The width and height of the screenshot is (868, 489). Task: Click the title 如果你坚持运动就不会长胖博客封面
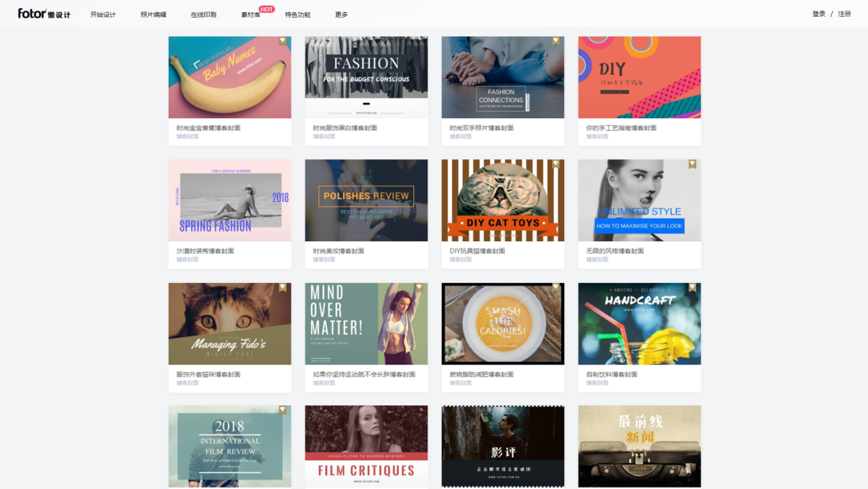tap(364, 374)
